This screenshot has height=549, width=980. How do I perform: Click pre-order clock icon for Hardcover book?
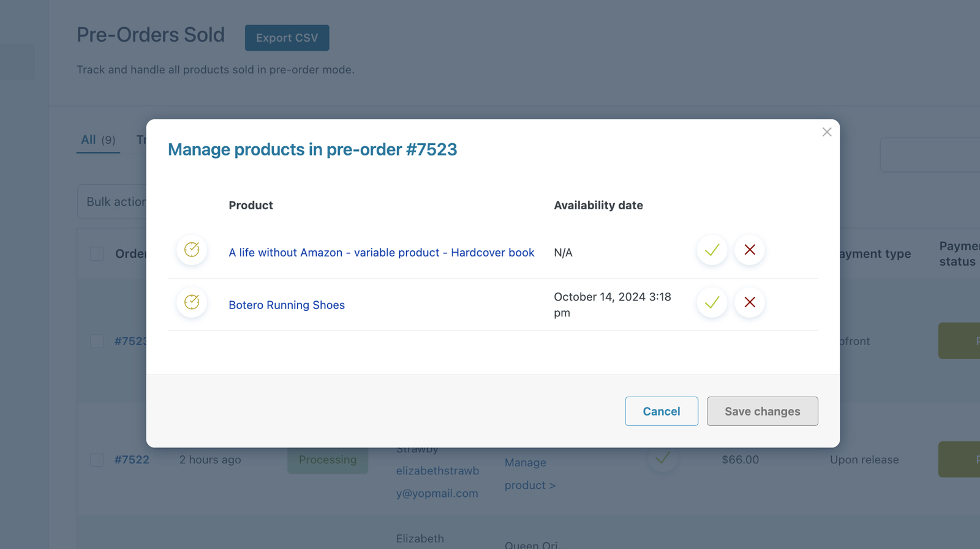pyautogui.click(x=192, y=250)
